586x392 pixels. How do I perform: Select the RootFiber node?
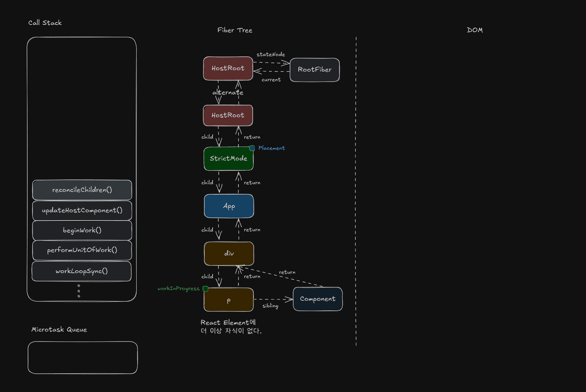[315, 69]
